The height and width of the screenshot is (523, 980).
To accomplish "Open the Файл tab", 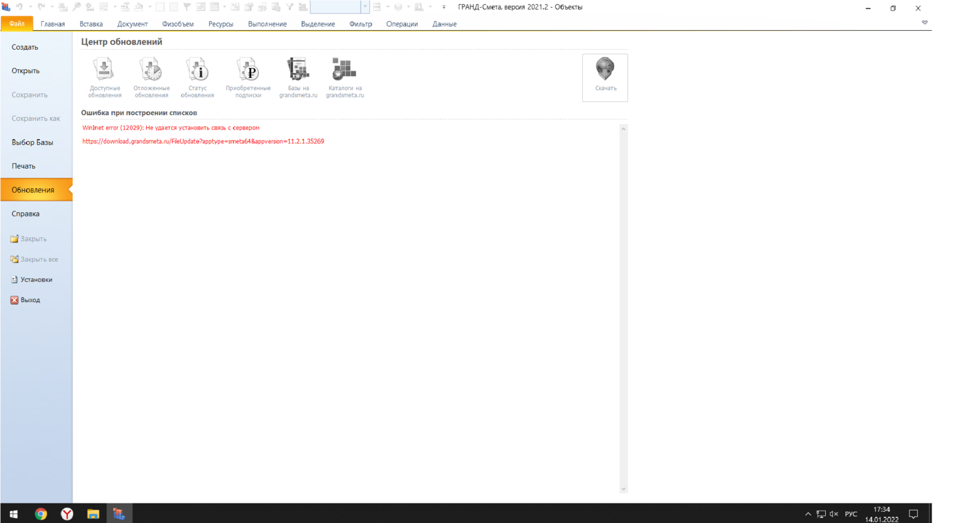I will (x=17, y=24).
